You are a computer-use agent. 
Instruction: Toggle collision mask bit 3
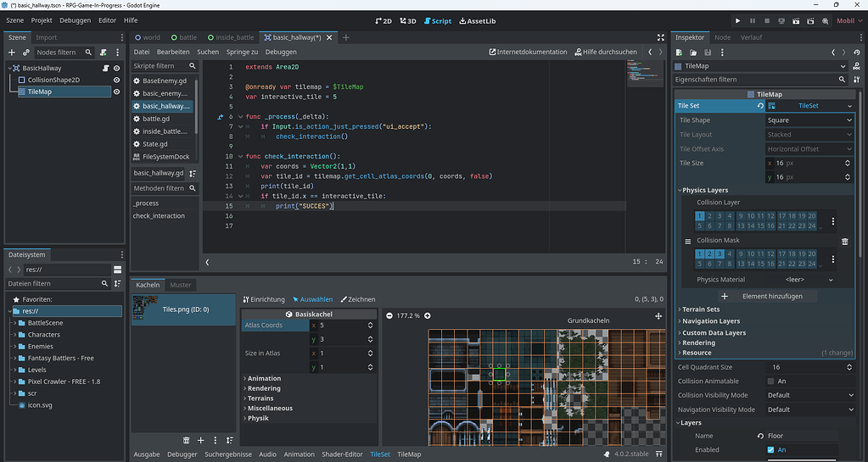pyautogui.click(x=720, y=254)
